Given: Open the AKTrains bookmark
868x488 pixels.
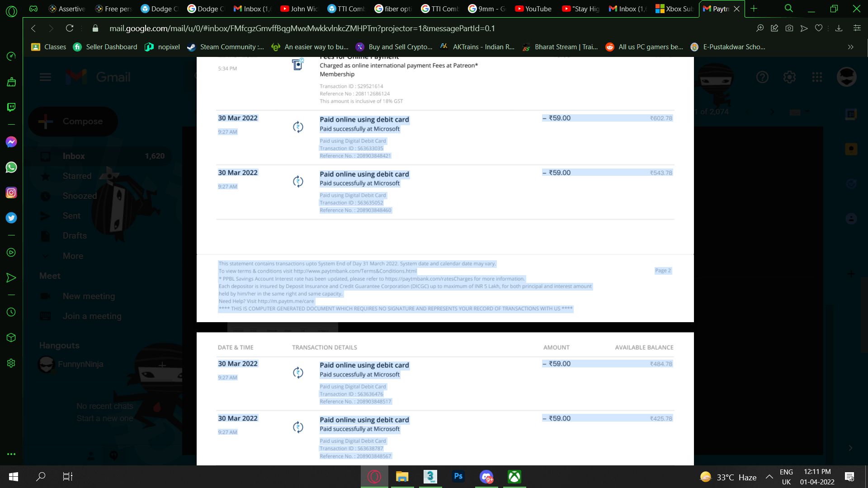Looking at the screenshot, I should [x=477, y=47].
